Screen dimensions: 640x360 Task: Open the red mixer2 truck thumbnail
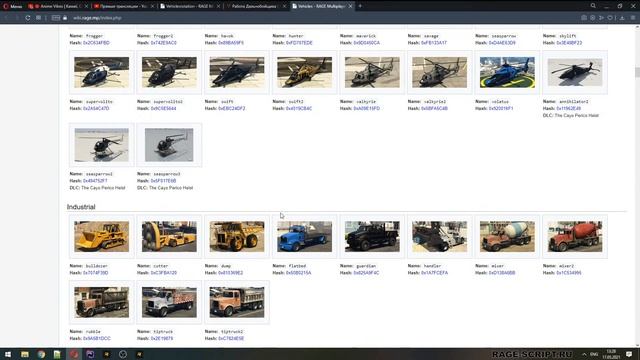coord(575,237)
